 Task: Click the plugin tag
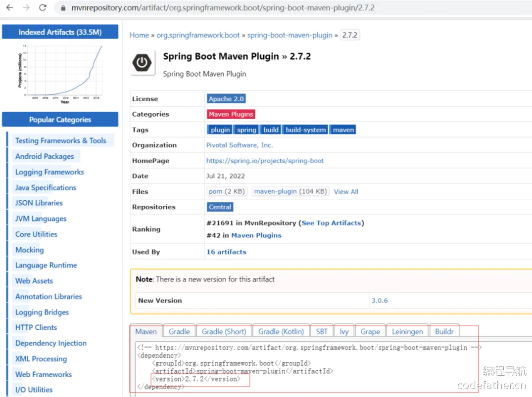pos(220,130)
